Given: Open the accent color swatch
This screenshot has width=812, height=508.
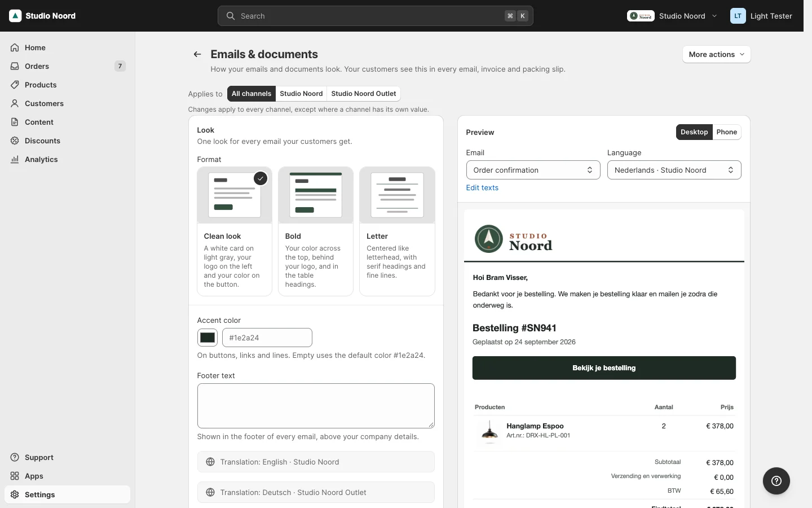Looking at the screenshot, I should click(x=208, y=338).
